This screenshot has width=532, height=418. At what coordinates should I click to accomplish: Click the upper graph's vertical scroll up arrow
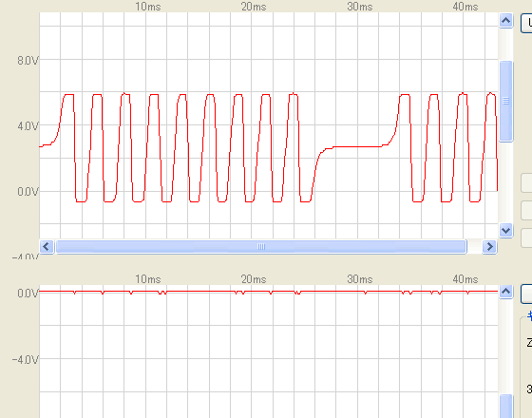click(505, 21)
